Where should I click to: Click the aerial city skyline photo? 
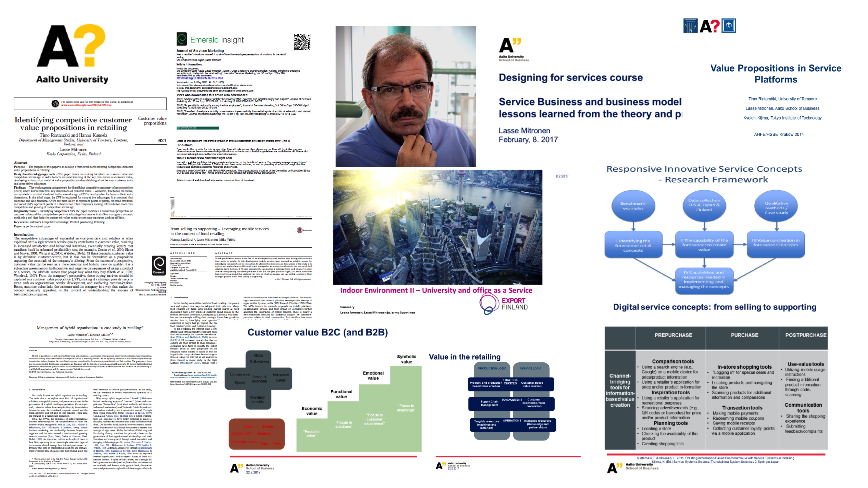coord(437,227)
